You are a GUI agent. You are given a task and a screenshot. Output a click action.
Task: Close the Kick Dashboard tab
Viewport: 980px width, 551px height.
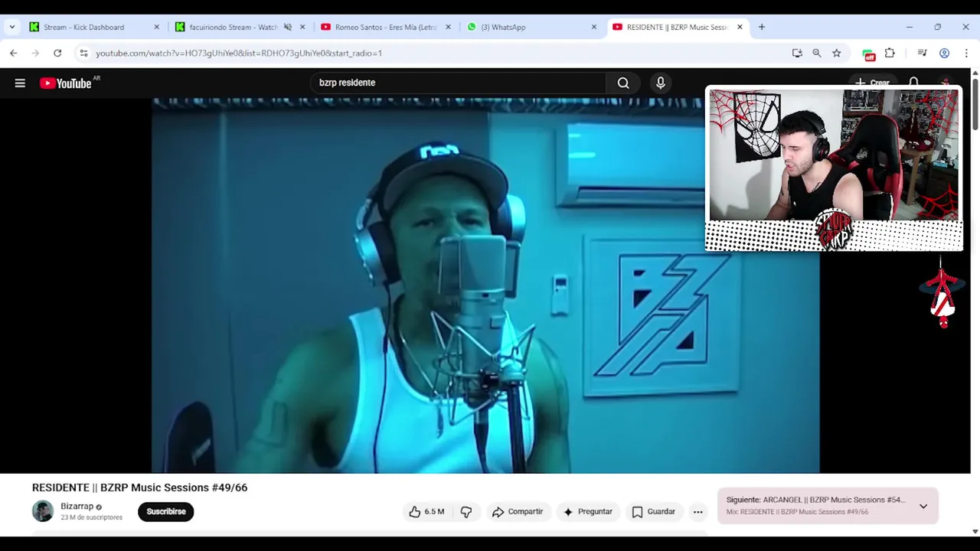tap(157, 27)
